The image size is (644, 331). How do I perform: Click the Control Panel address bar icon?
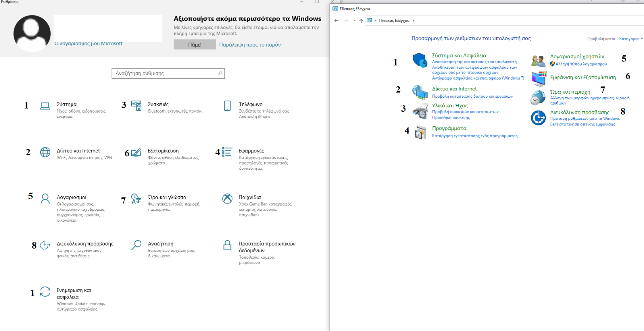[369, 20]
